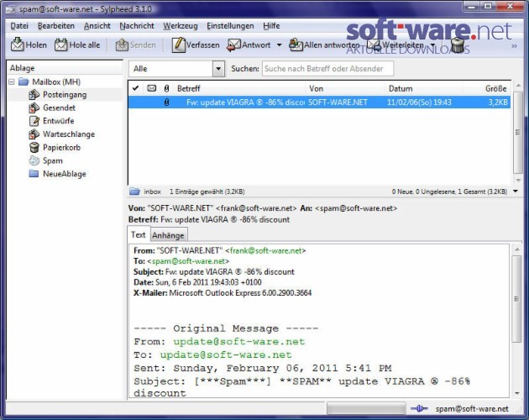Screen dimensions: 529x420
Task: Delete the message using the trash can icon
Action: (458, 45)
